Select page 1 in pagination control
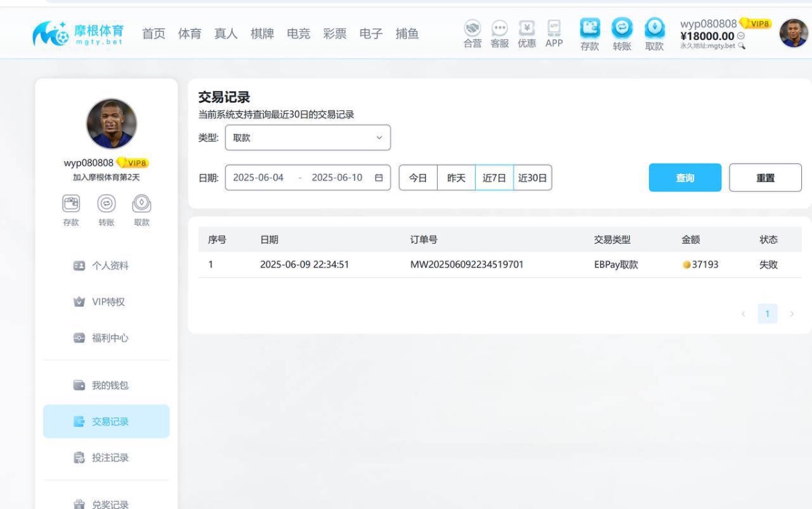Screen dimensions: 812x509 [x=767, y=313]
